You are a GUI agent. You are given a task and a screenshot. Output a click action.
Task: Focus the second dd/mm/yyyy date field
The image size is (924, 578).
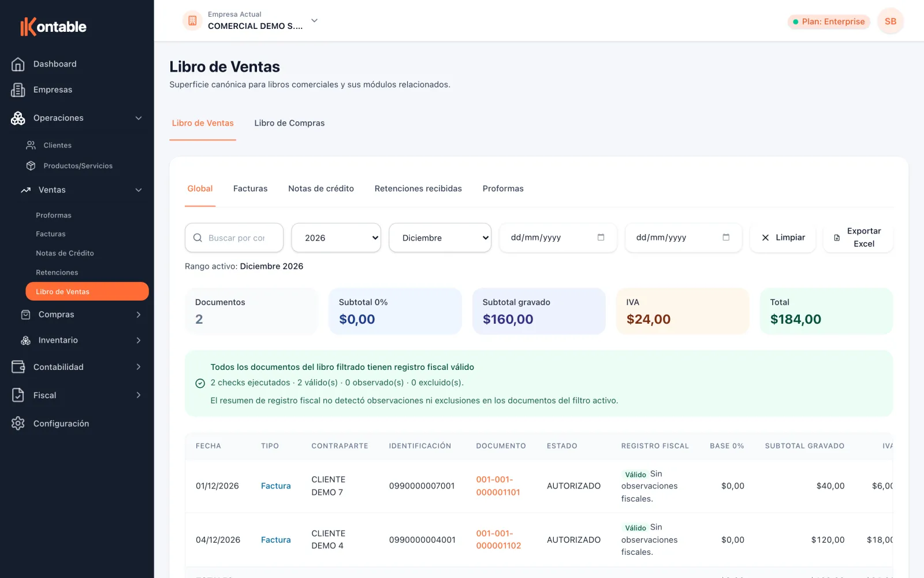683,238
